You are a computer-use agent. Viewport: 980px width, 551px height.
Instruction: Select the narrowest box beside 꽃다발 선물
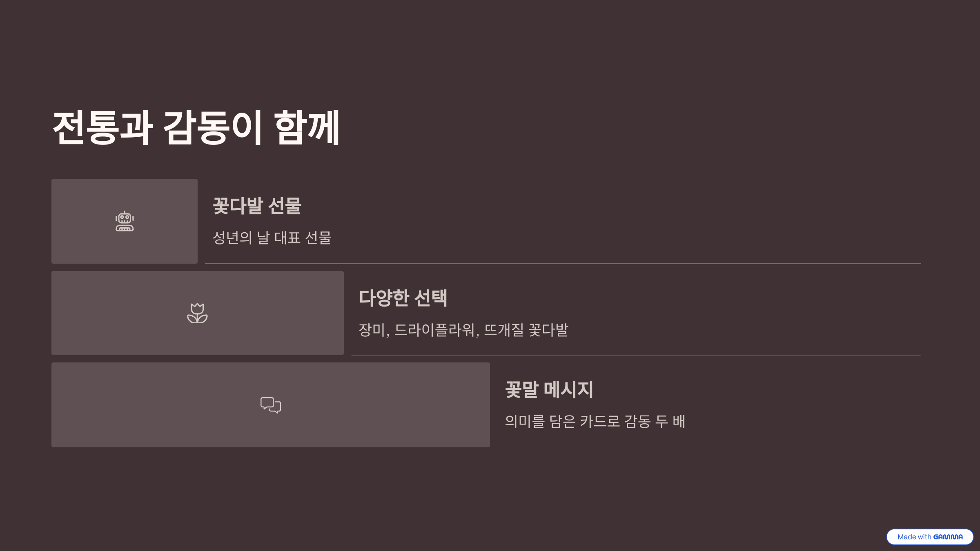125,221
